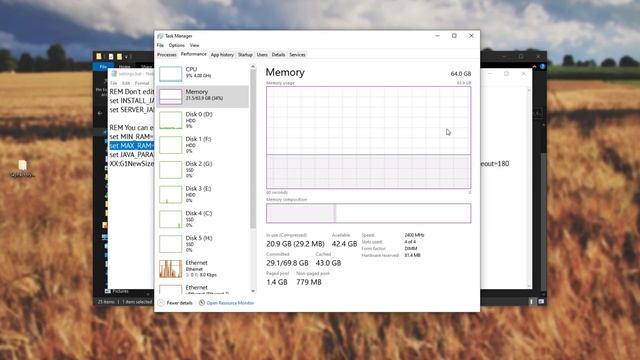Click the Task Manager sidebar scrollbar thumb
The height and width of the screenshot is (360, 640).
(x=253, y=149)
